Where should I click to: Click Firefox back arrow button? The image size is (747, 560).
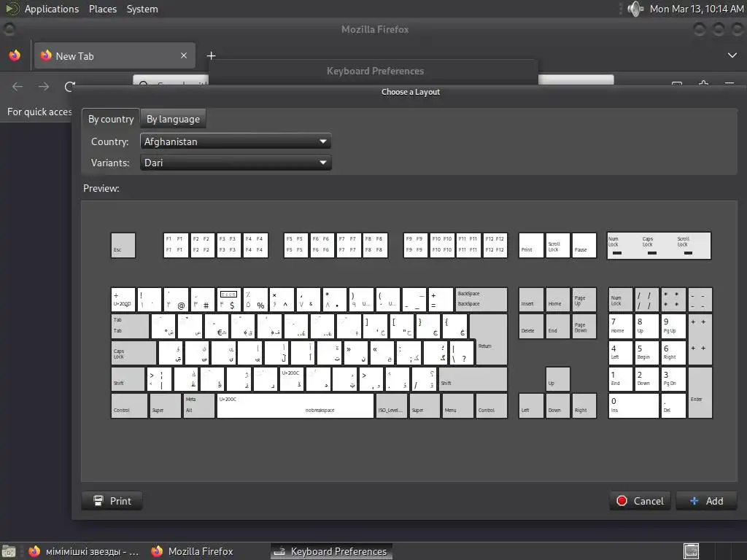click(x=18, y=87)
